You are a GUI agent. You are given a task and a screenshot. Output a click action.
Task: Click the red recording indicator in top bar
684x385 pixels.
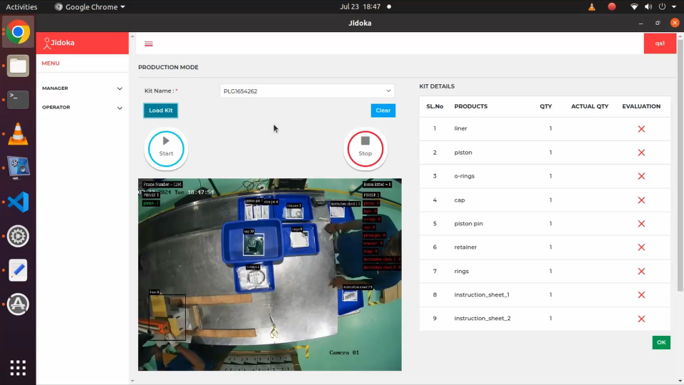[612, 7]
